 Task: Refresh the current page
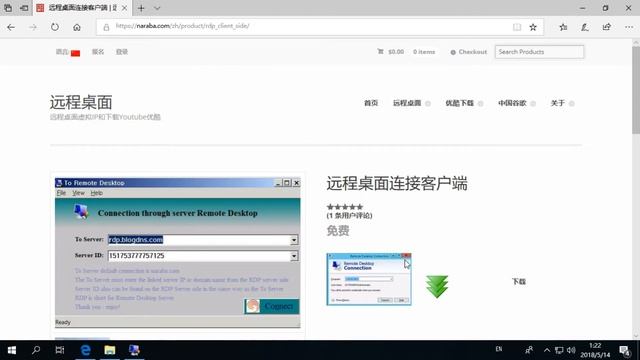pyautogui.click(x=55, y=27)
